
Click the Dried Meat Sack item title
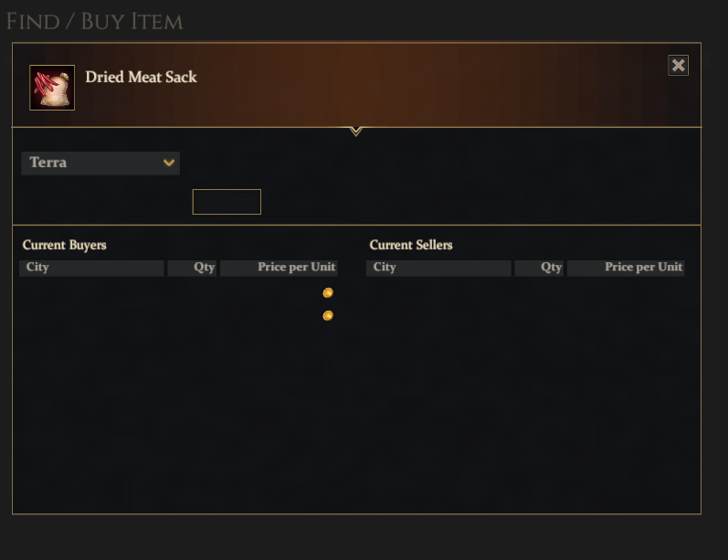point(142,77)
